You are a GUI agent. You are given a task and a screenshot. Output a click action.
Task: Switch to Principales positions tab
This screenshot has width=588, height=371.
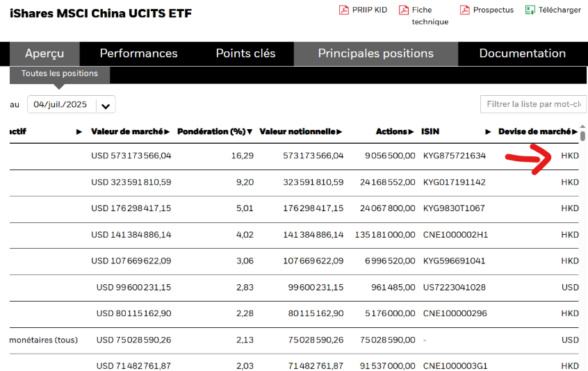[376, 53]
